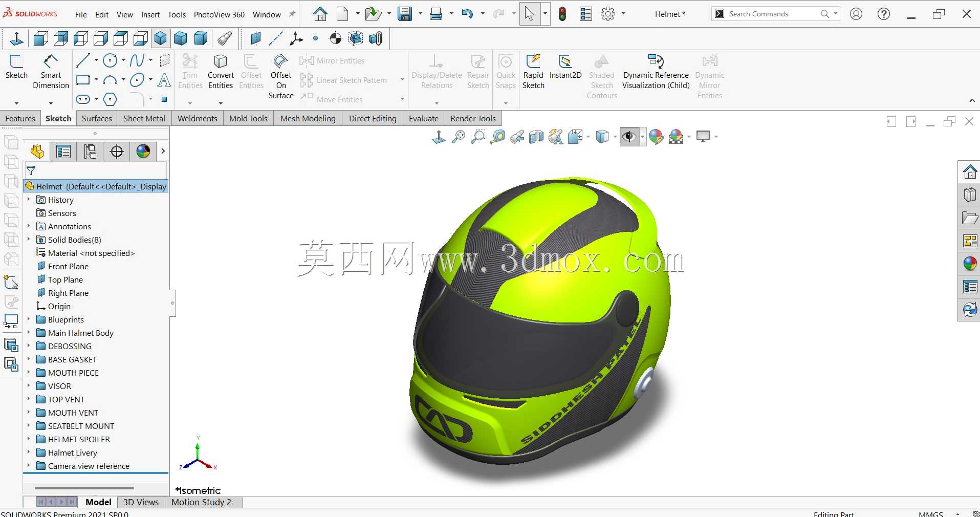The image size is (980, 517).
Task: Expand the History tree node
Action: pyautogui.click(x=29, y=200)
